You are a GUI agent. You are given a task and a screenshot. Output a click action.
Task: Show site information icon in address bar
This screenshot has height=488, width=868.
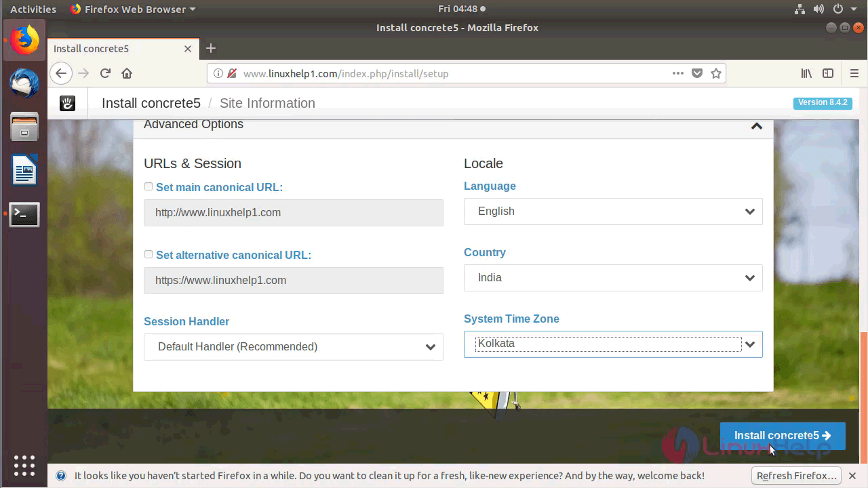(x=218, y=73)
